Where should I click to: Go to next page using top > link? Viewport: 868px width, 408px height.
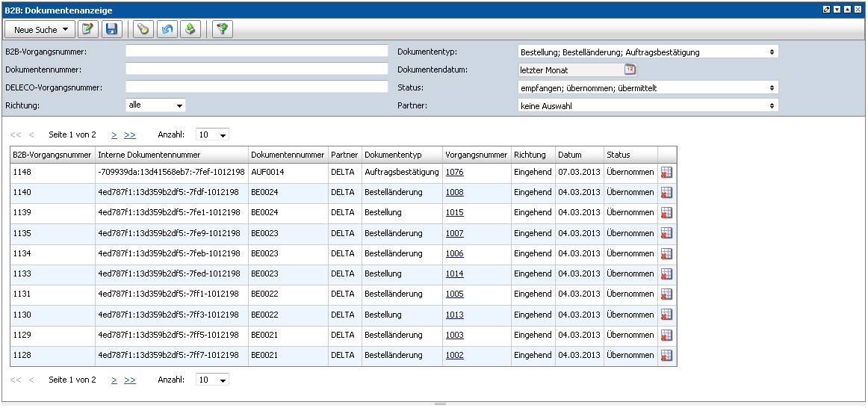114,135
